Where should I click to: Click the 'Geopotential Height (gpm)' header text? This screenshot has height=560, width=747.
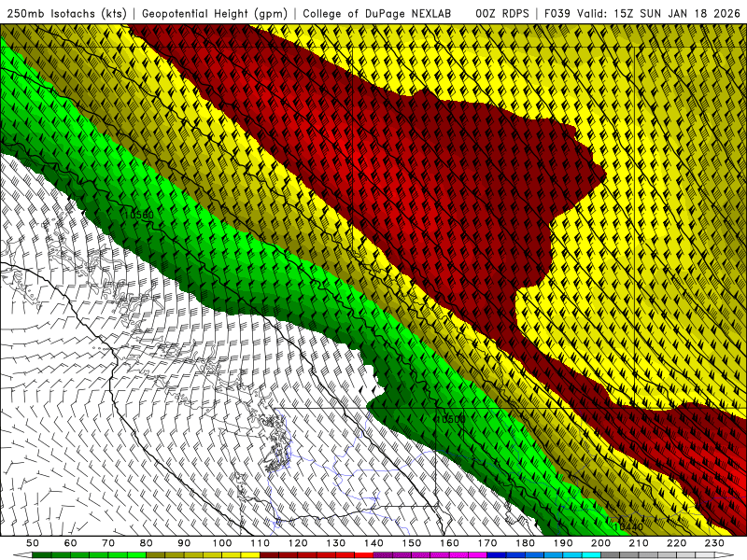[x=215, y=14]
